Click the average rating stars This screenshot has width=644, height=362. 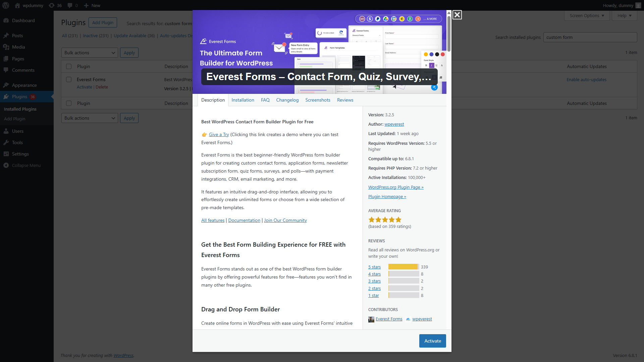tap(385, 220)
